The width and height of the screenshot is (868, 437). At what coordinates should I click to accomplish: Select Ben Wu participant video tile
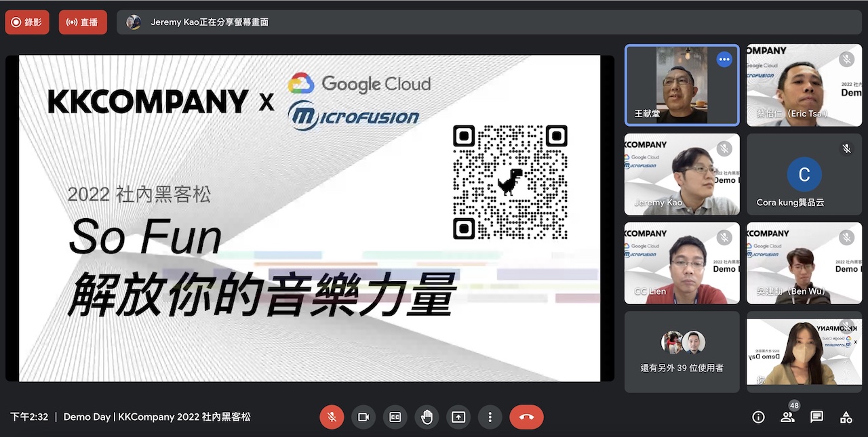coord(804,263)
